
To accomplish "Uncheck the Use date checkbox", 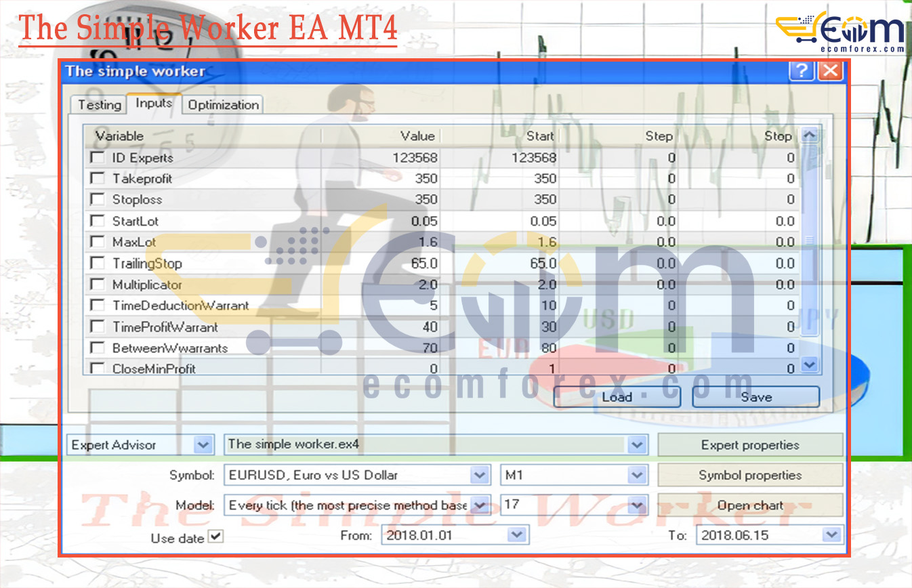I will pyautogui.click(x=215, y=536).
